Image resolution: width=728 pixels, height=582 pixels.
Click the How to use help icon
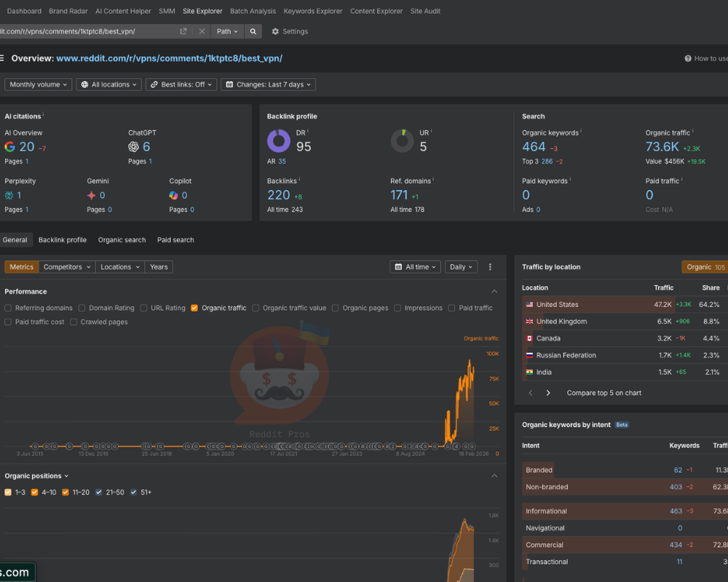(x=688, y=58)
